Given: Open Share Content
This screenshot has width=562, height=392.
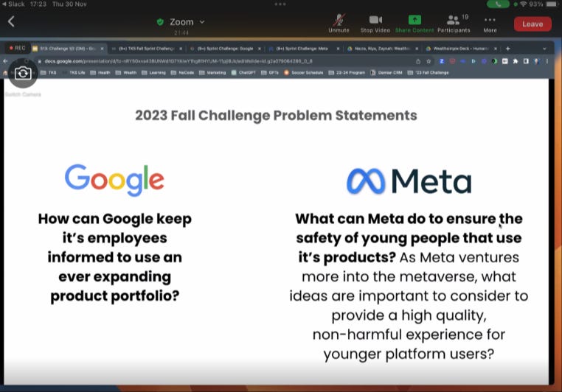Looking at the screenshot, I should (x=414, y=24).
